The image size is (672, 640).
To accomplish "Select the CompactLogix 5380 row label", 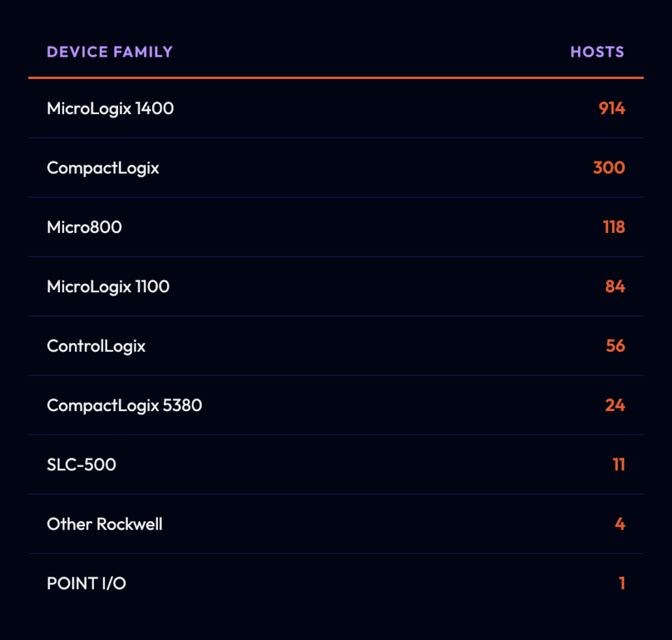I will (x=124, y=406).
